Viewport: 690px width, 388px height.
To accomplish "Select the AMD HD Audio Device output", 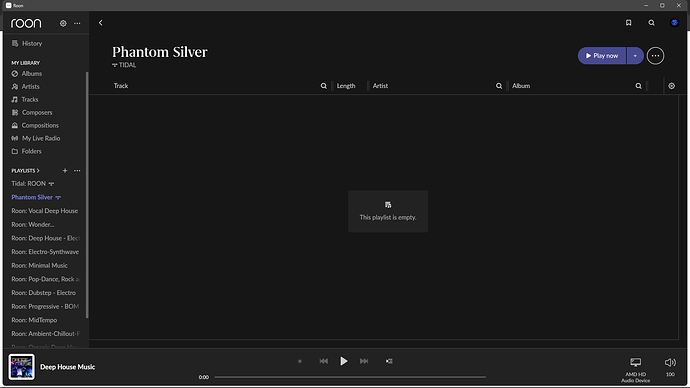I will click(635, 370).
